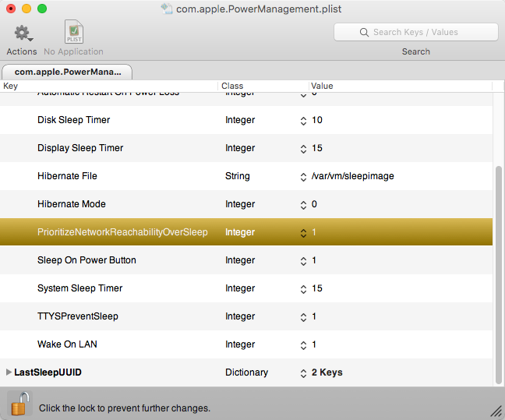The image size is (505, 420).
Task: Open class stepper for Hibernate Mode
Action: [x=303, y=205]
